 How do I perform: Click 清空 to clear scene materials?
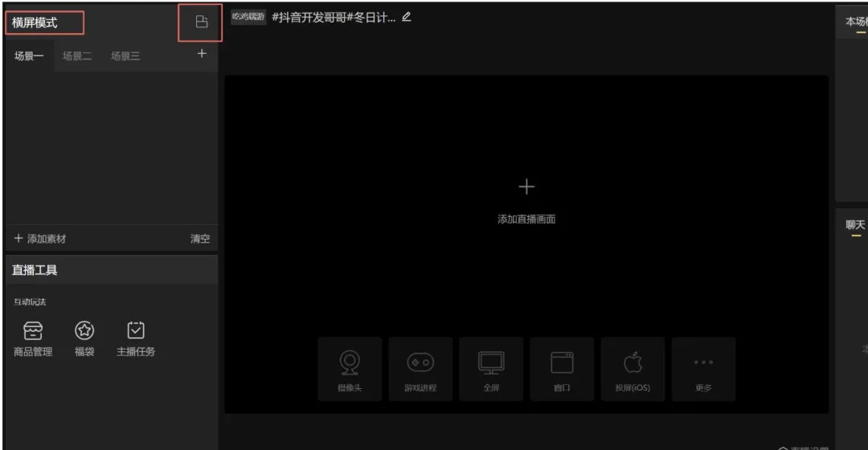(199, 239)
